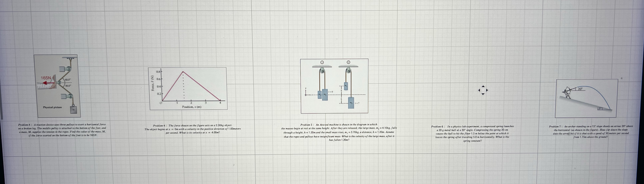Select the traction device pulley image
The image size is (644, 184).
tap(57, 86)
